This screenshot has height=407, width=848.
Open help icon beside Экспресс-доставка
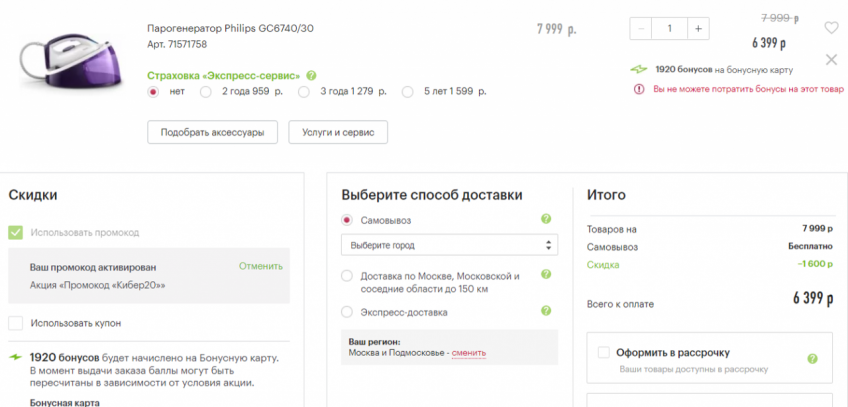pos(546,311)
